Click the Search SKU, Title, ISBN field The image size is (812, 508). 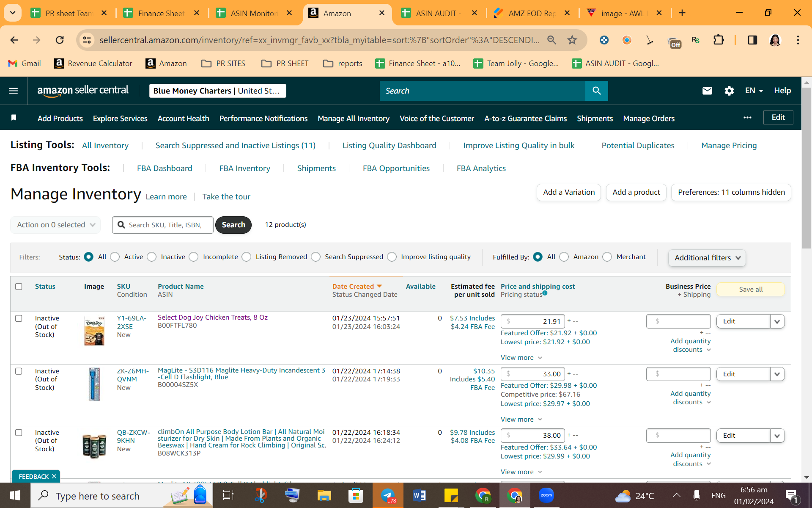tap(163, 225)
